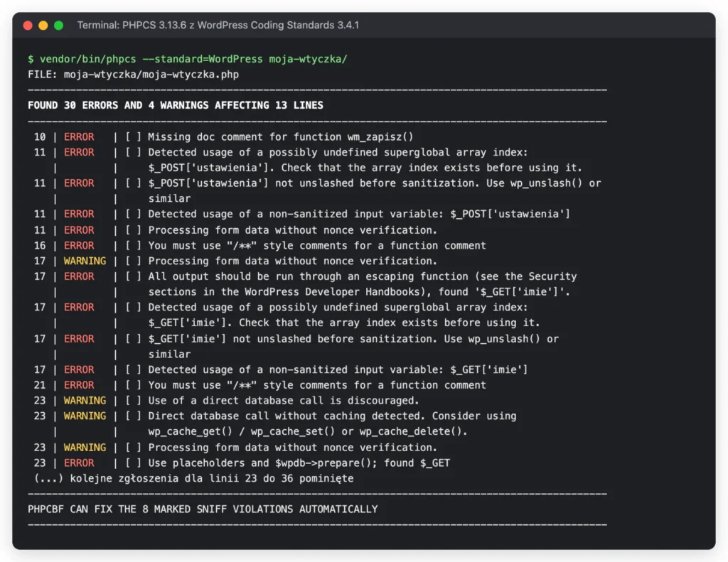This screenshot has height=562, width=728.
Task: Click line 16 function comment style message
Action: (317, 246)
